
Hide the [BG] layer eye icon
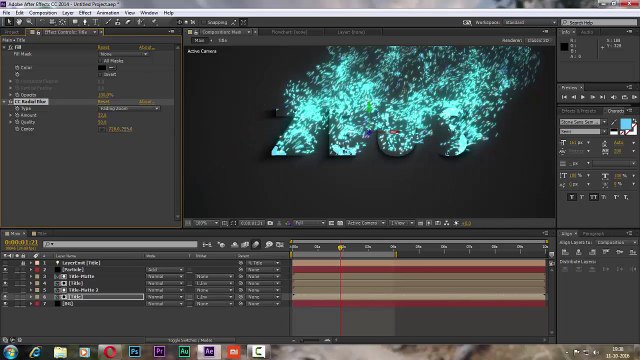click(5, 304)
